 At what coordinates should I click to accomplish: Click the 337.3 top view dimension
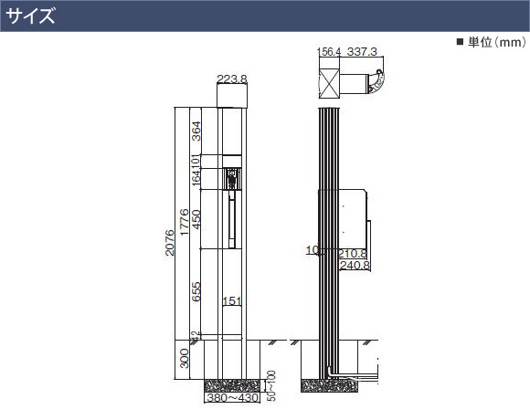pos(362,52)
